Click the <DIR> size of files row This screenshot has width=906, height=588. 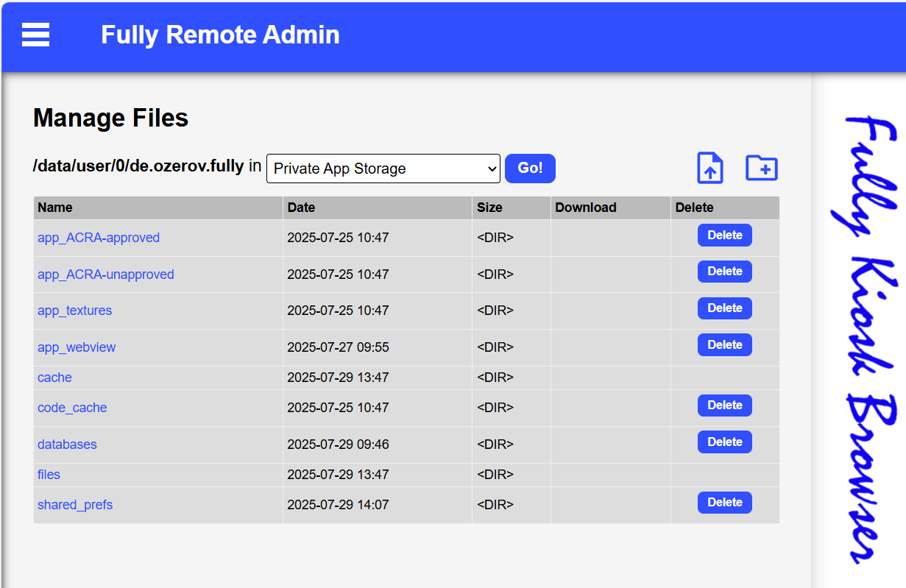495,475
